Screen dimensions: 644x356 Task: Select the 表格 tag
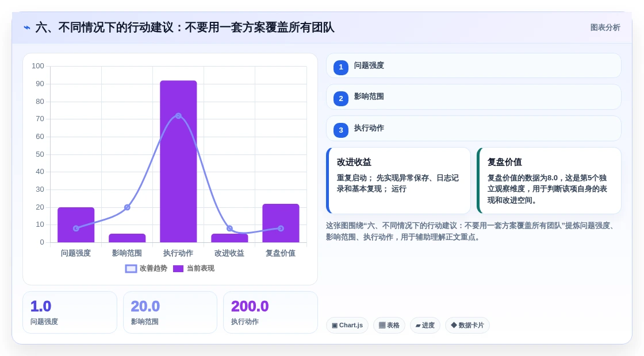(389, 325)
